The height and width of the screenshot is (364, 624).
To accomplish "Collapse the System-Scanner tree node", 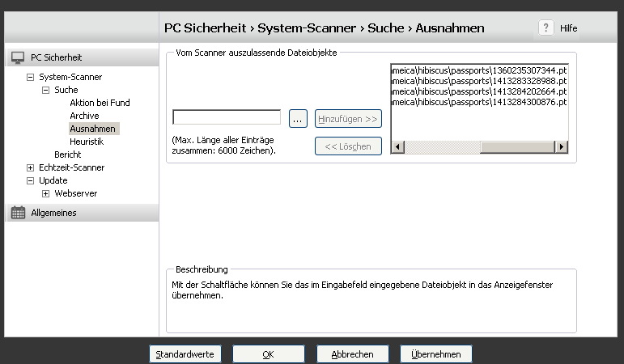I will click(x=31, y=77).
